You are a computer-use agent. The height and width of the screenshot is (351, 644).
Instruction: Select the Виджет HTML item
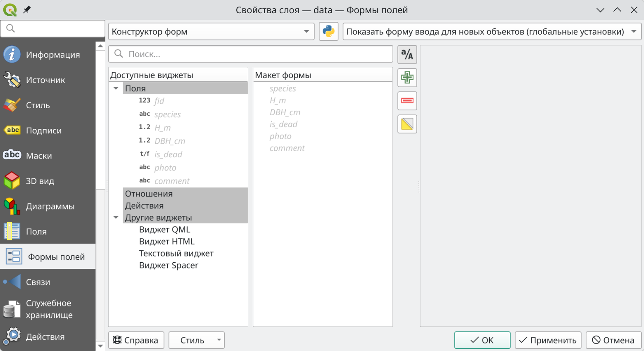(x=167, y=242)
